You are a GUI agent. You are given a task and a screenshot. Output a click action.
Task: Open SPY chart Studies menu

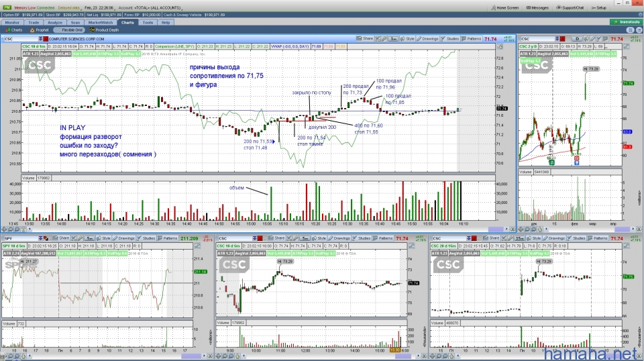(146, 238)
